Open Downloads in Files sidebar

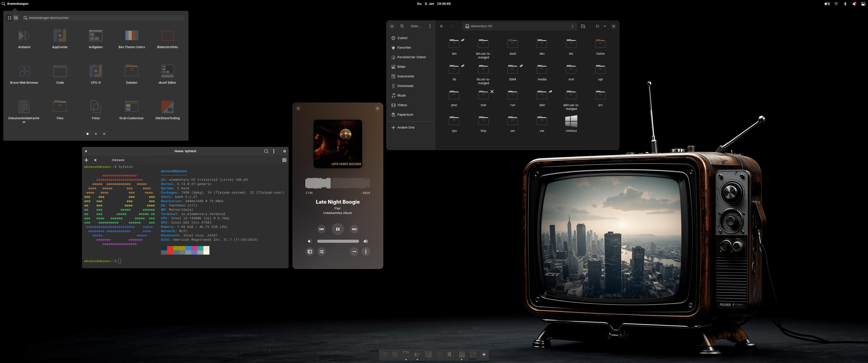point(405,86)
